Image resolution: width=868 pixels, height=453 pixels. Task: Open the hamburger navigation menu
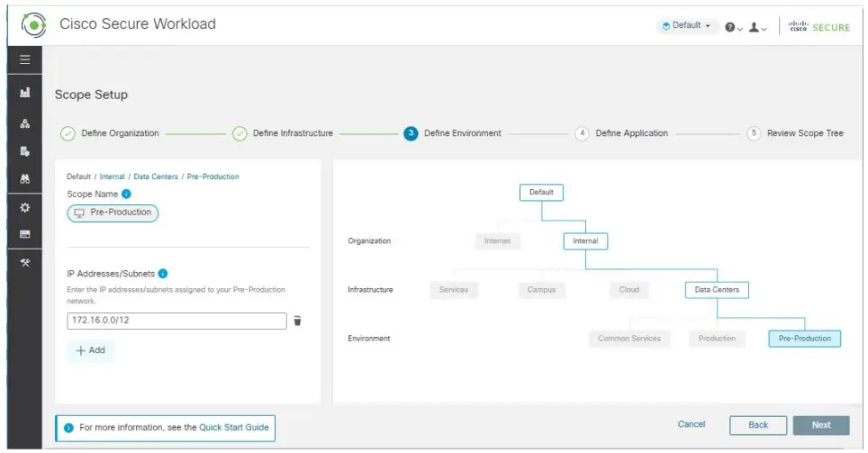point(24,60)
